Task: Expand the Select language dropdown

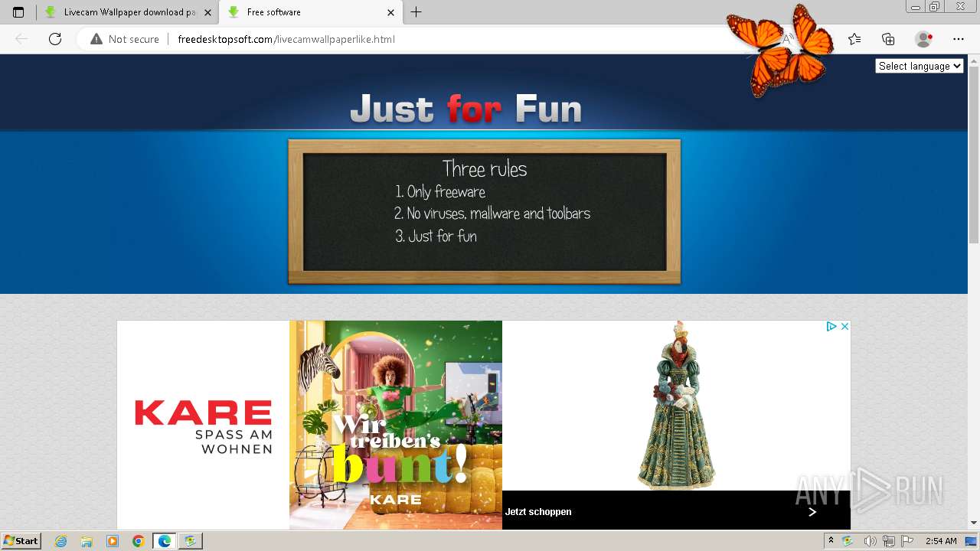Action: [919, 66]
